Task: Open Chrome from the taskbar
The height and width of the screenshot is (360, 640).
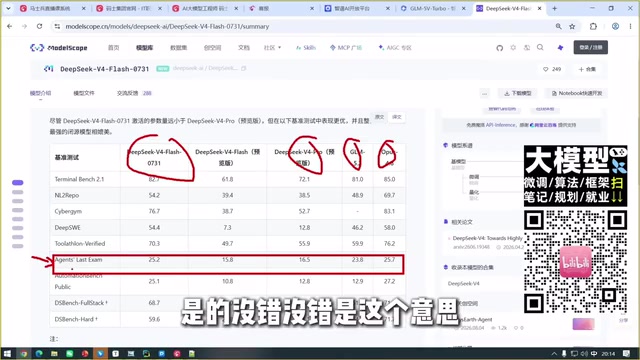Action: (x=23, y=353)
